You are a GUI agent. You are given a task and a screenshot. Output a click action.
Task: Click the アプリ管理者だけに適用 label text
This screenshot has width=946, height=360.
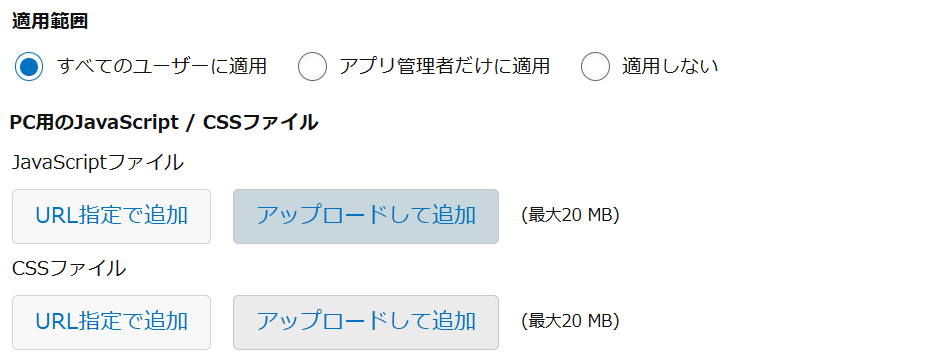444,66
